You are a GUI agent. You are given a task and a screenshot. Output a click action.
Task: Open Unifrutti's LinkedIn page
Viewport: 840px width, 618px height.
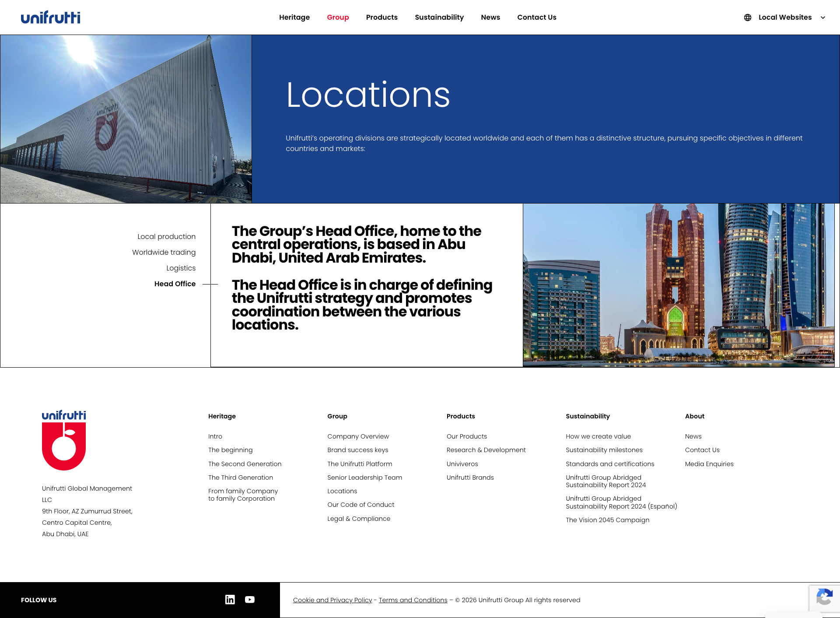click(x=230, y=600)
